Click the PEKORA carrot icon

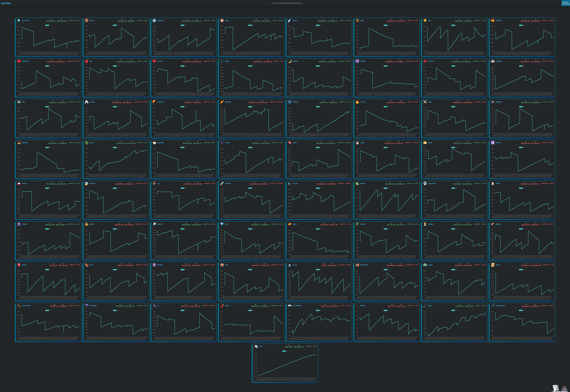[222, 102]
